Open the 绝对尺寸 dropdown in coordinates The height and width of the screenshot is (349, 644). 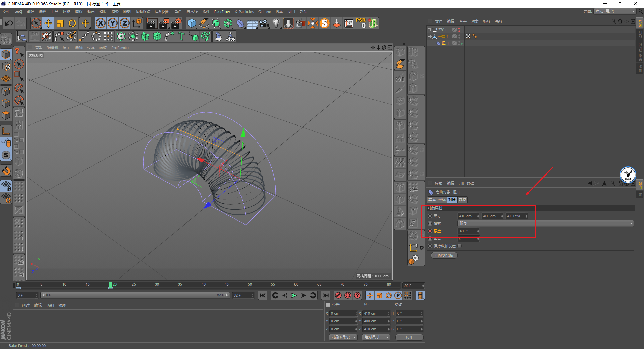pyautogui.click(x=376, y=337)
